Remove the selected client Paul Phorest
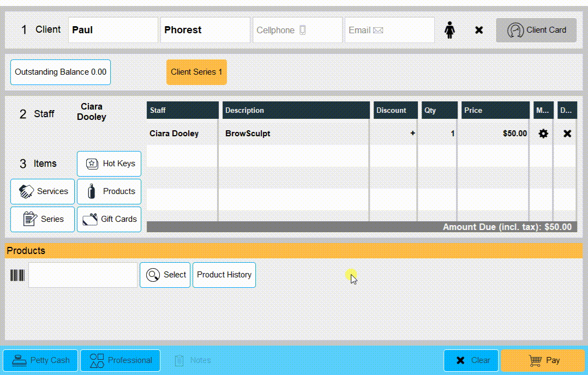 click(479, 30)
